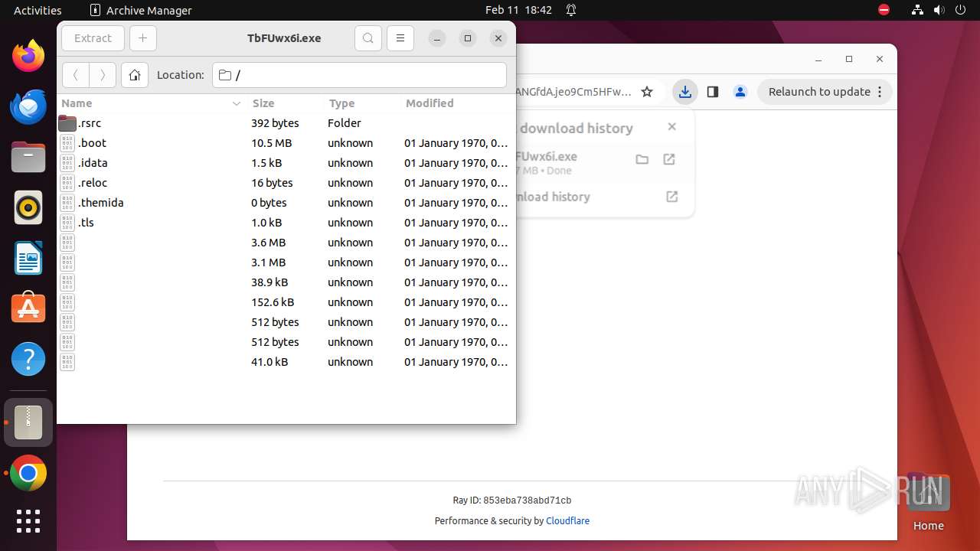Toggle Chrome's side panel
Viewport: 980px width, 551px height.
point(713,92)
